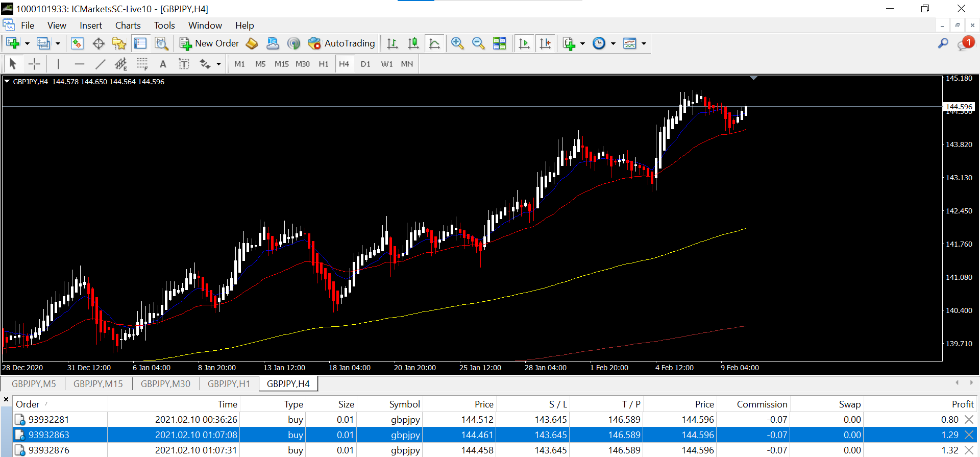Viewport: 980px width, 457px height.
Task: Zoom out the chart
Action: point(478,43)
